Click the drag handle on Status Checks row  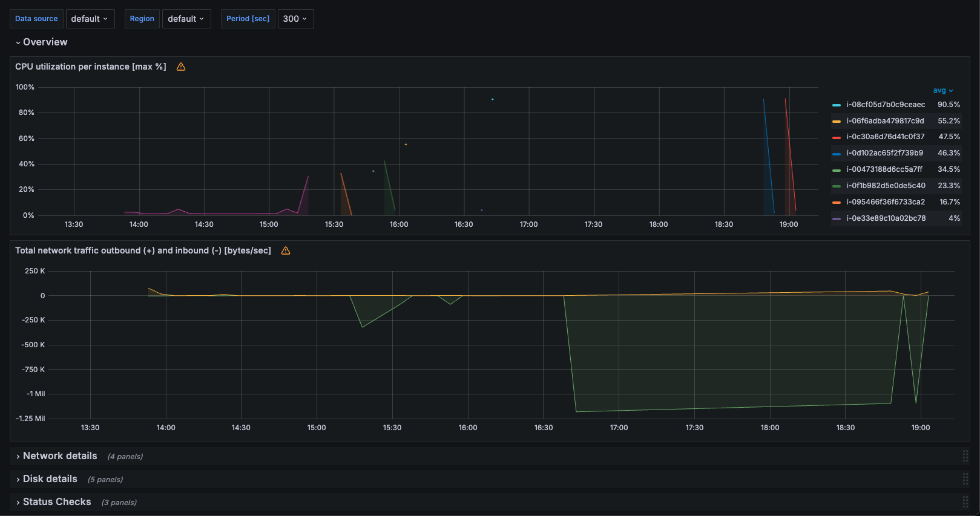pyautogui.click(x=965, y=502)
